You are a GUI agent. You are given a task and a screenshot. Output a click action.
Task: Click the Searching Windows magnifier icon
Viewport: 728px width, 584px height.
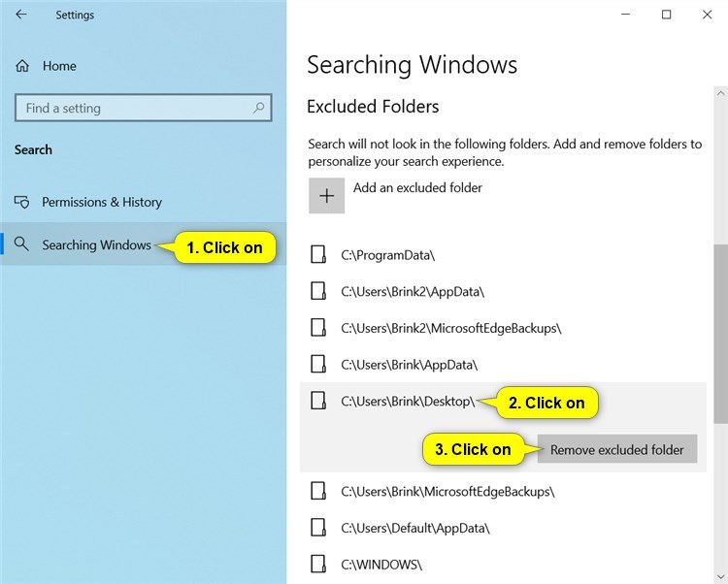[21, 244]
